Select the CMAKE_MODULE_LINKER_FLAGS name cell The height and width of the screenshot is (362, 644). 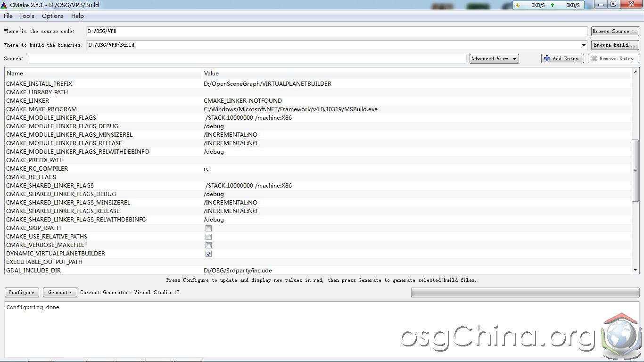click(51, 118)
